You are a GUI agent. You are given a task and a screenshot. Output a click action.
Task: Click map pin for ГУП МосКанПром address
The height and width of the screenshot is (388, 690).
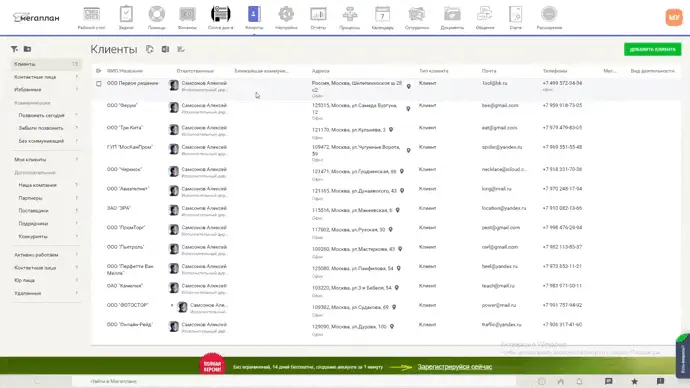408,150
